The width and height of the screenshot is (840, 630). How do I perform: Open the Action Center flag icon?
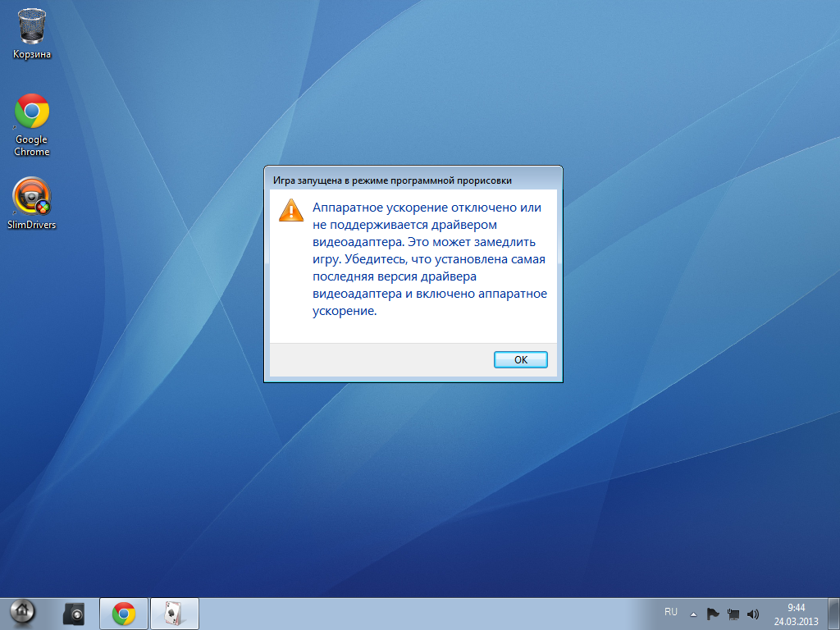[713, 614]
